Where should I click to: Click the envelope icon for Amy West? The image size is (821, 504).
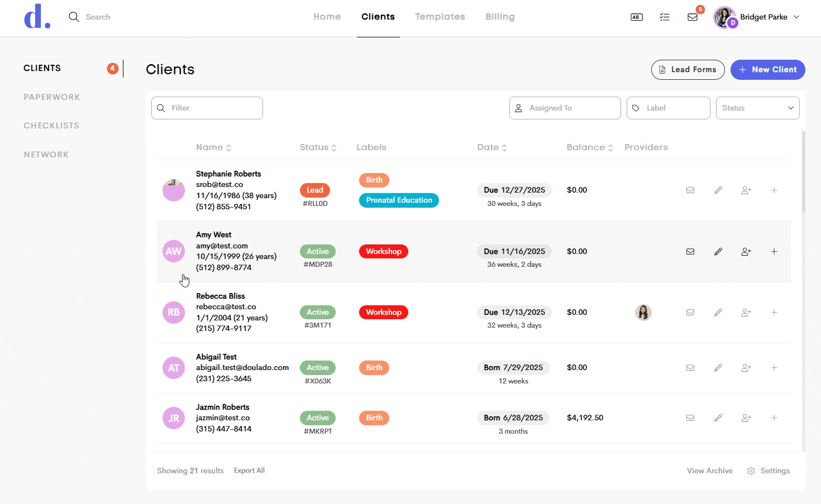690,252
